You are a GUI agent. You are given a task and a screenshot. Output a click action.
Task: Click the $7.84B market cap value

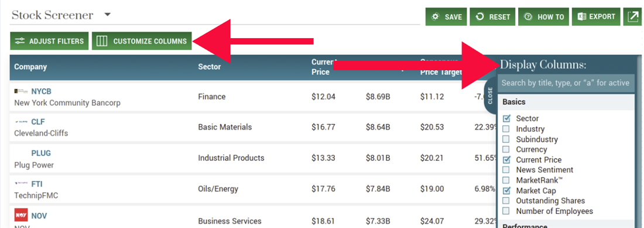378,189
